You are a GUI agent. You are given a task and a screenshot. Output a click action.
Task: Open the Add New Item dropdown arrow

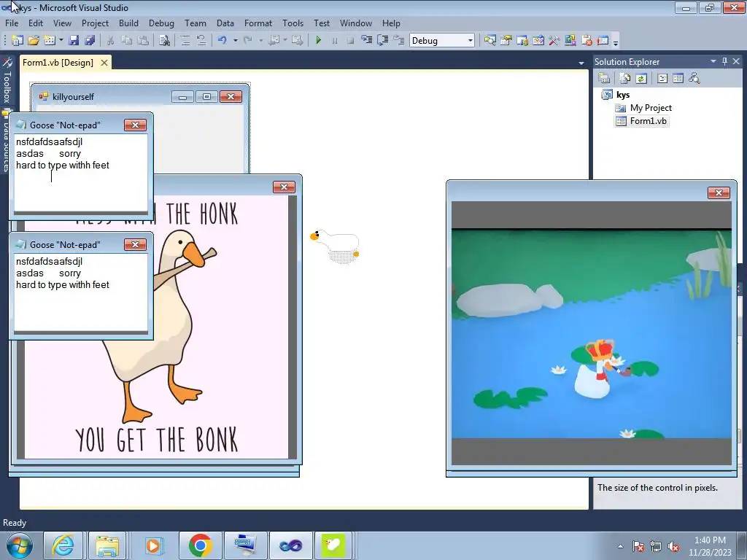(x=61, y=41)
